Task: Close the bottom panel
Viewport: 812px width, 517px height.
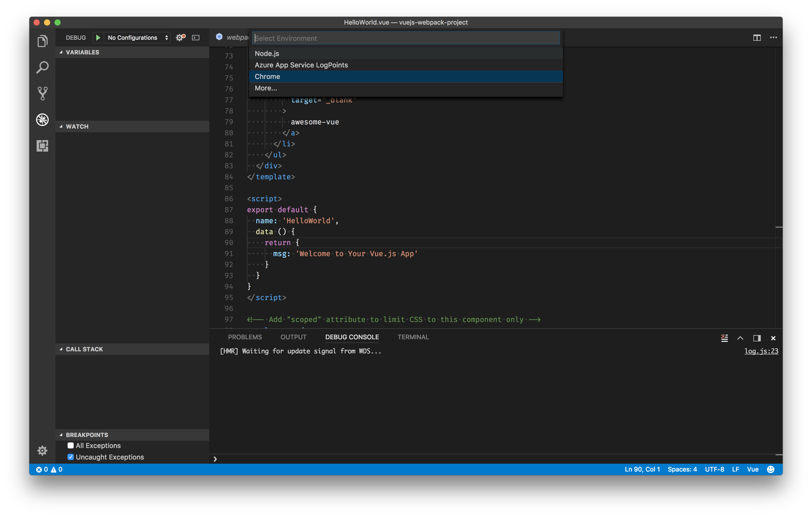Action: pos(773,338)
